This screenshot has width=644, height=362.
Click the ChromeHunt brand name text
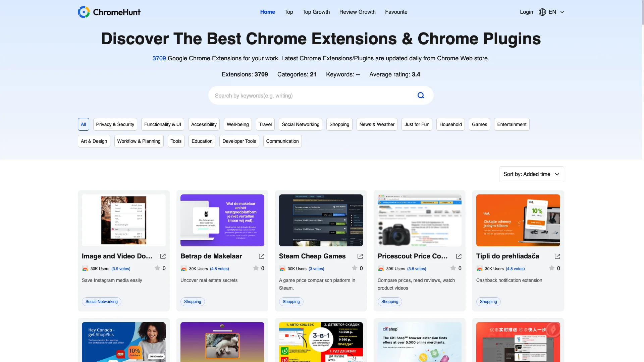[117, 12]
